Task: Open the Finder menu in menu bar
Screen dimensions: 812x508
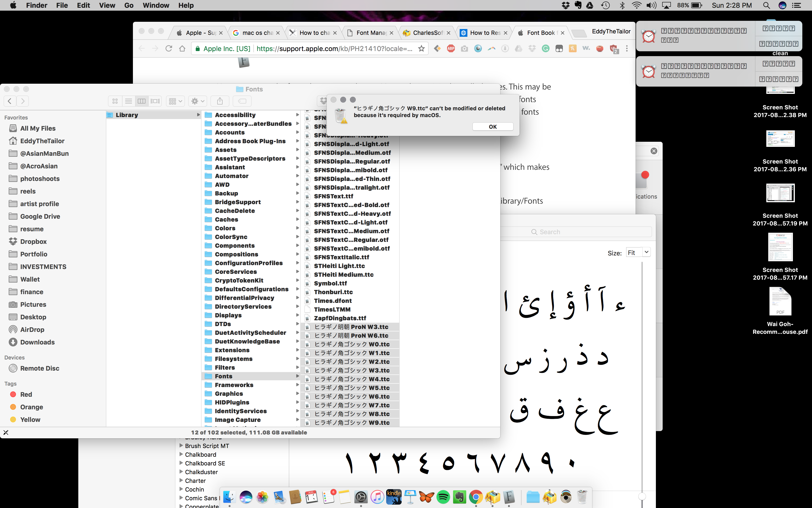Action: (36, 5)
